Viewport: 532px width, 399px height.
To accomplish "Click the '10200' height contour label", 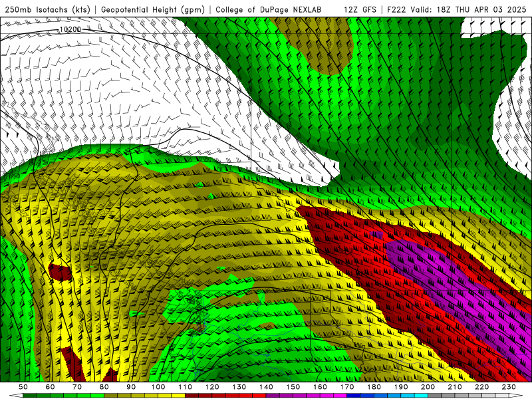I will (70, 29).
